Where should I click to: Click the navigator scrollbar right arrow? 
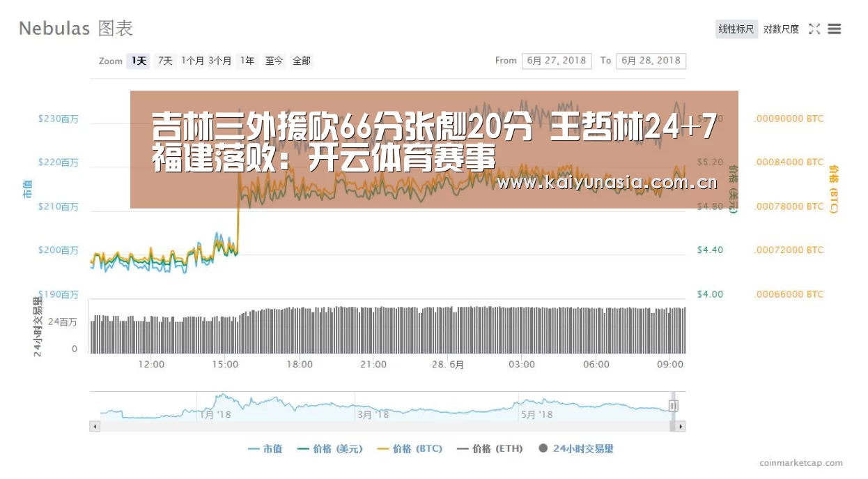tap(681, 426)
